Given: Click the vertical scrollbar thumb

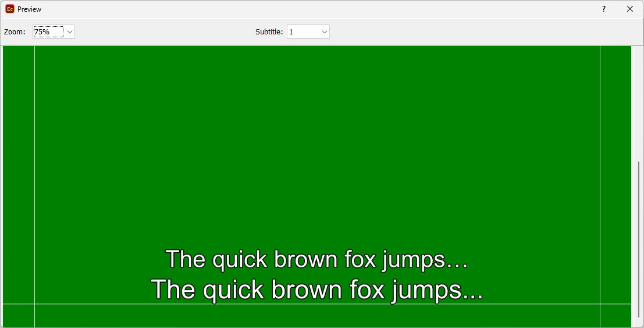Looking at the screenshot, I should (638, 239).
